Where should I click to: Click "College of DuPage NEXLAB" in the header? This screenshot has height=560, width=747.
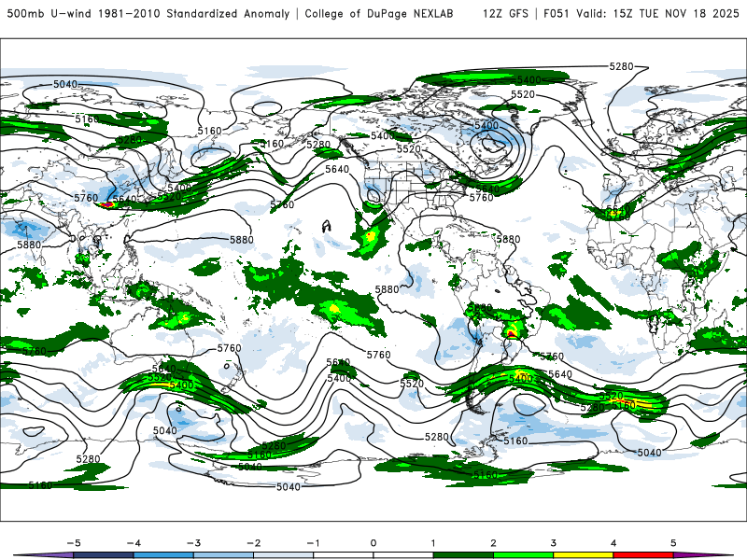[x=379, y=13]
